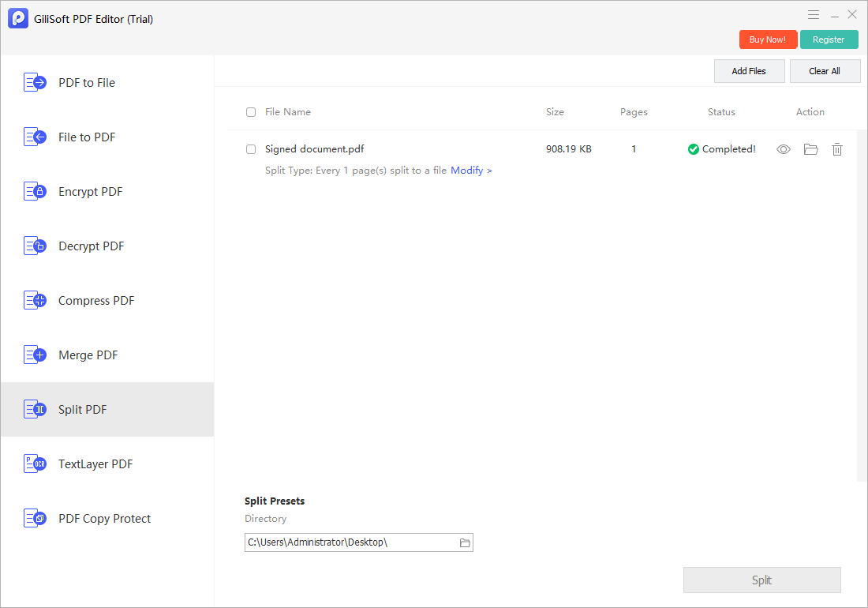
Task: Click the Add Files button
Action: tap(749, 71)
